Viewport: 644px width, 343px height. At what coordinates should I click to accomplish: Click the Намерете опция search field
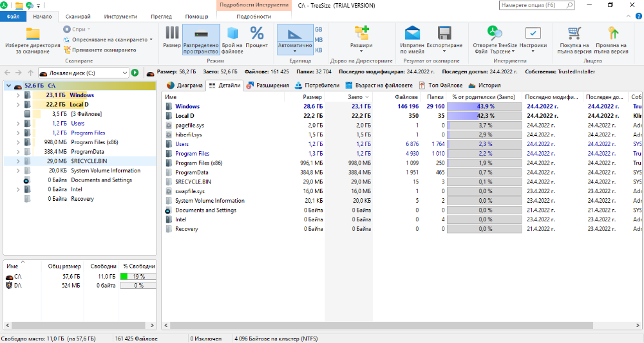[x=537, y=5]
